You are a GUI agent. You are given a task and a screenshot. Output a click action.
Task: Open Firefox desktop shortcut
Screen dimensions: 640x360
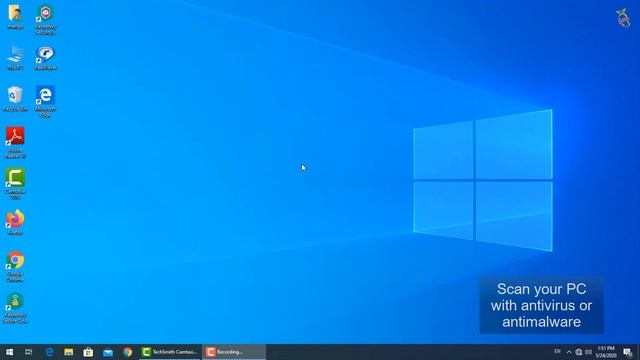[15, 222]
